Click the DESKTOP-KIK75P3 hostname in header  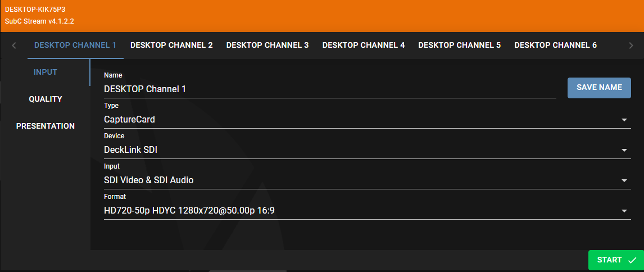35,10
